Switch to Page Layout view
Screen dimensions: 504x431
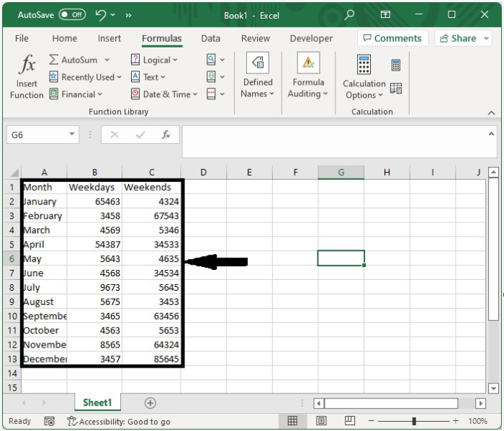click(x=321, y=421)
